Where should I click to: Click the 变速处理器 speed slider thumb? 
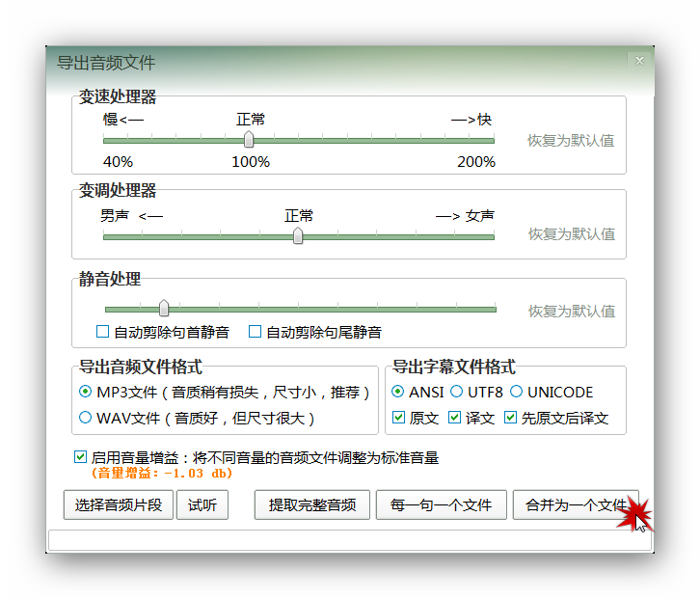point(249,139)
